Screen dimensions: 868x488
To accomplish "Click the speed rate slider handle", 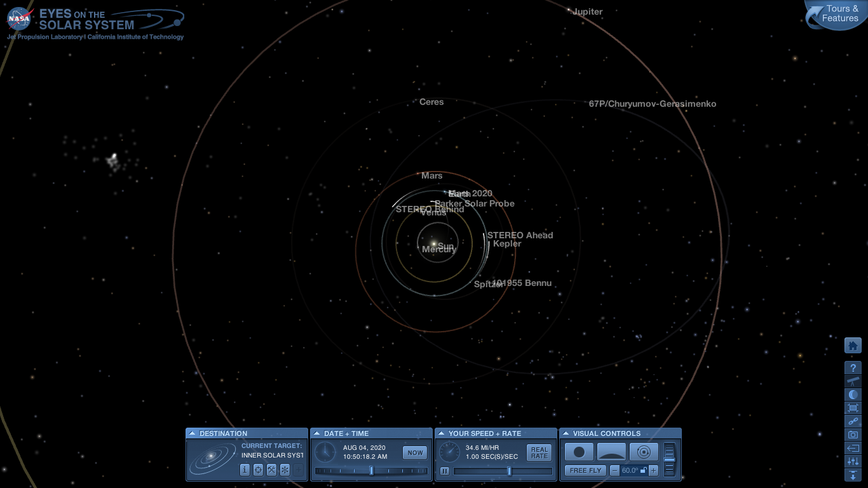I will tap(509, 471).
